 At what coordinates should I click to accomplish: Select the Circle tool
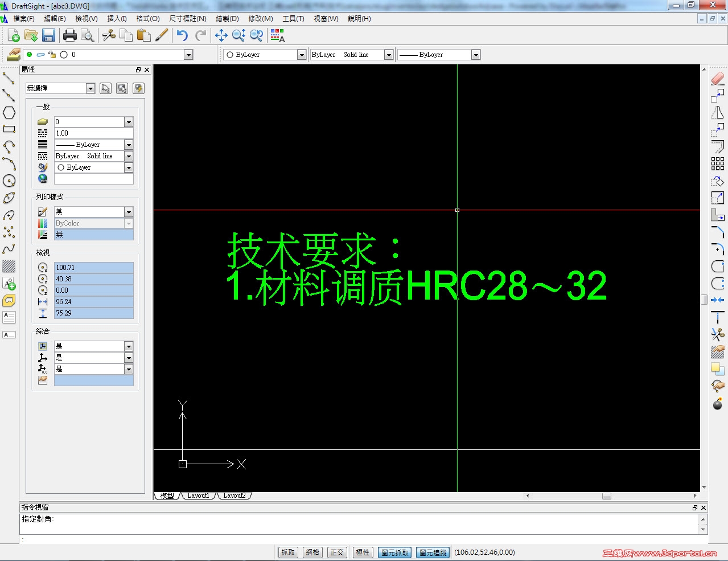tap(9, 181)
